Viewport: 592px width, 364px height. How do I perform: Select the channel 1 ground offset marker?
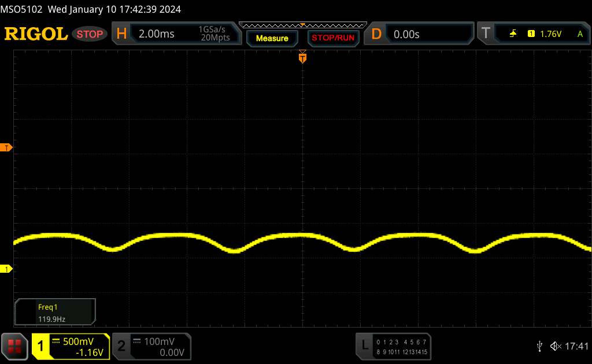(x=8, y=269)
